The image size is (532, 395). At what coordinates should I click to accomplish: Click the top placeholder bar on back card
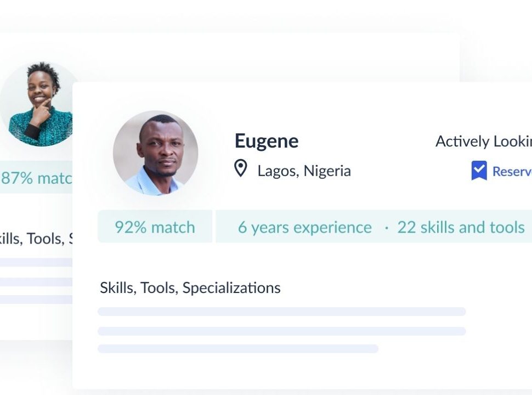[x=36, y=262]
